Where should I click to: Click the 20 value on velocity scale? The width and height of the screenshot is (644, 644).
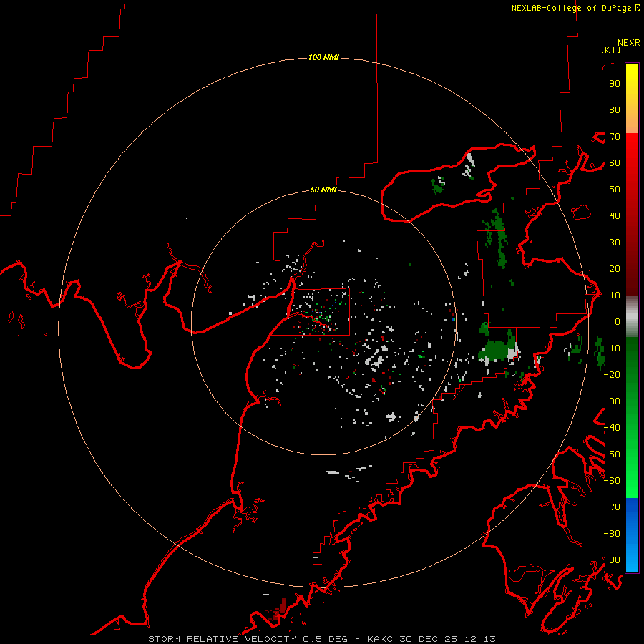615,269
